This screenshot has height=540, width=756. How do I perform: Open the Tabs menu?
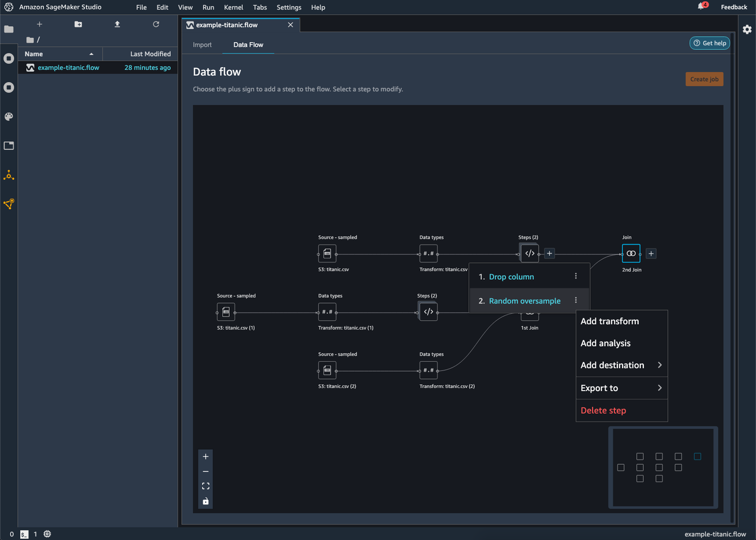260,7
